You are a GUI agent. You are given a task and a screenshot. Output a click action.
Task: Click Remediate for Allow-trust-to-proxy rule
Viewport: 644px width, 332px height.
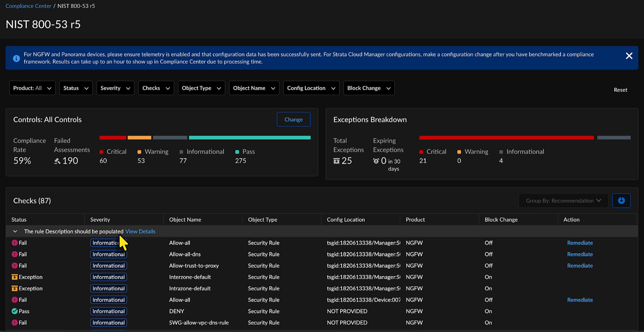tap(580, 266)
